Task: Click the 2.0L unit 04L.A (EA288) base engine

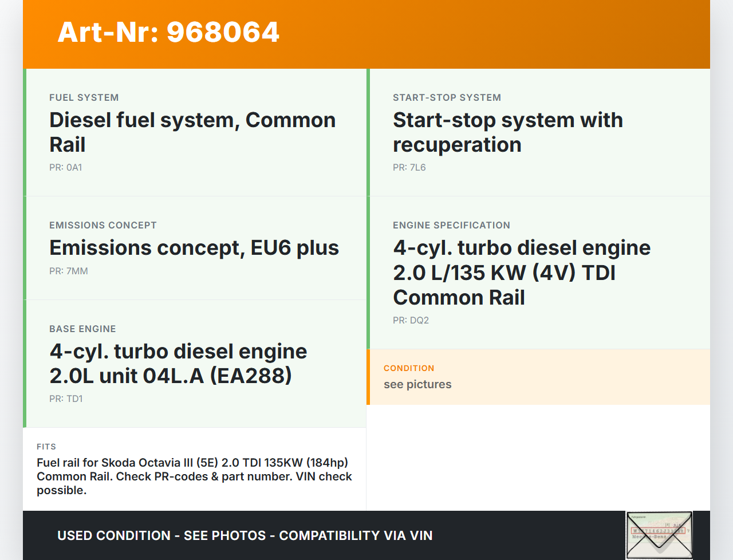Action: (178, 364)
